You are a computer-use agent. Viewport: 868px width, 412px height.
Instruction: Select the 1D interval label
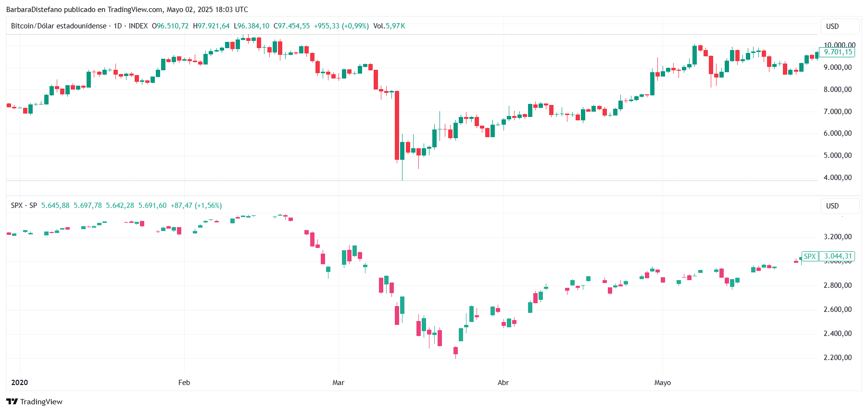pyautogui.click(x=117, y=26)
